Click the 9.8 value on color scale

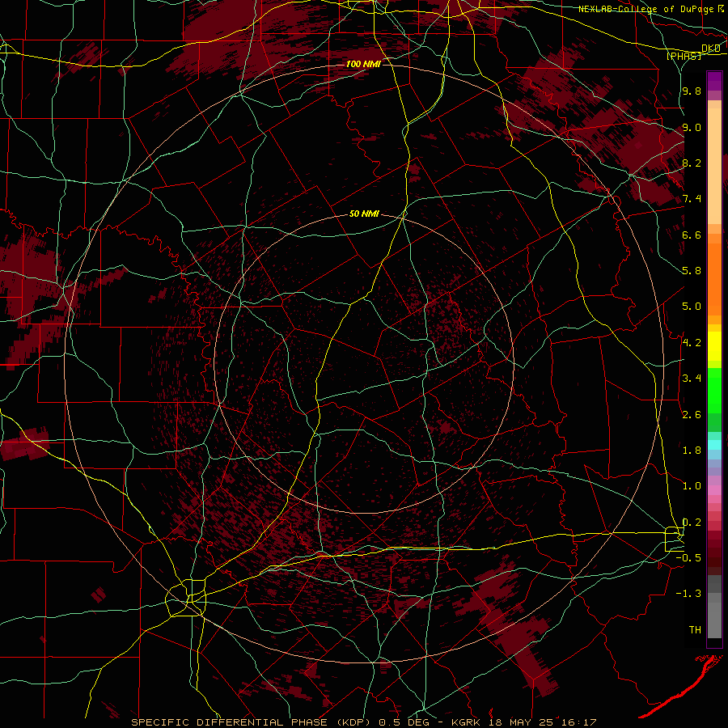(692, 91)
